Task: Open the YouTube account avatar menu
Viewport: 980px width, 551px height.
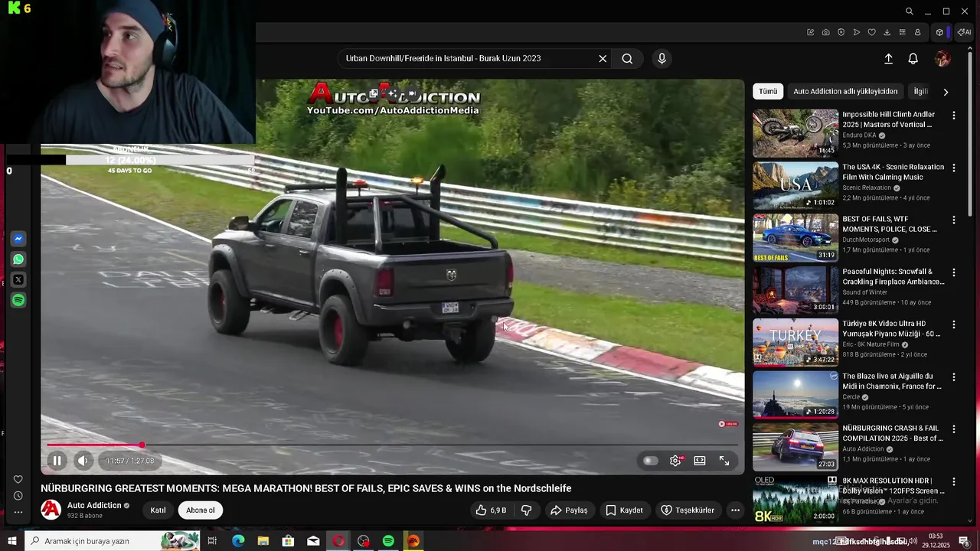Action: click(942, 59)
